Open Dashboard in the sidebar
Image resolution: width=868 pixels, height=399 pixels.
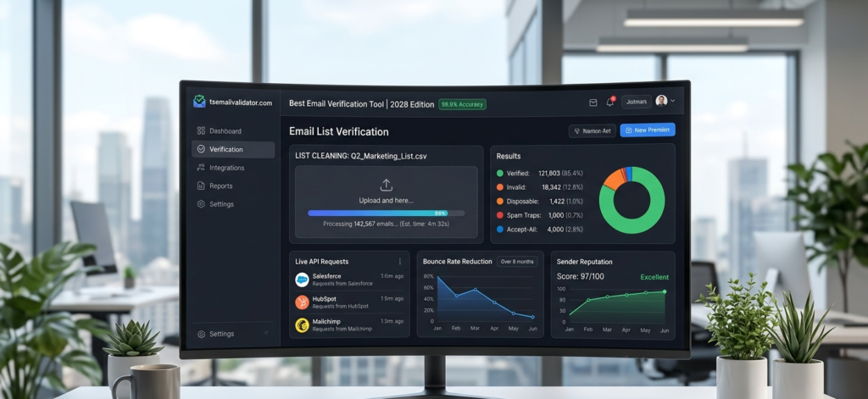pos(225,131)
